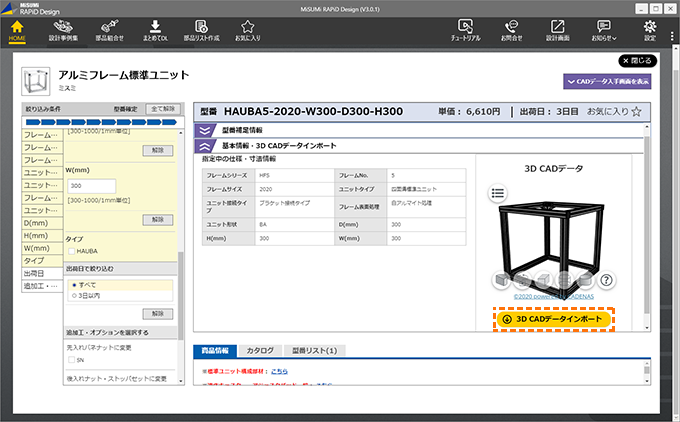Check the HAUBA type checkbox

pos(71,251)
